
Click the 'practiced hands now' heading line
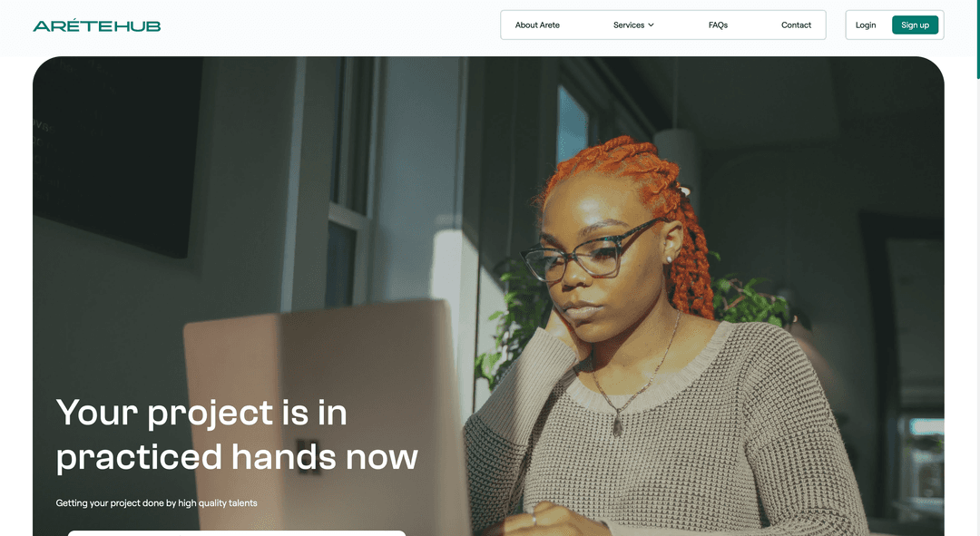(x=237, y=457)
